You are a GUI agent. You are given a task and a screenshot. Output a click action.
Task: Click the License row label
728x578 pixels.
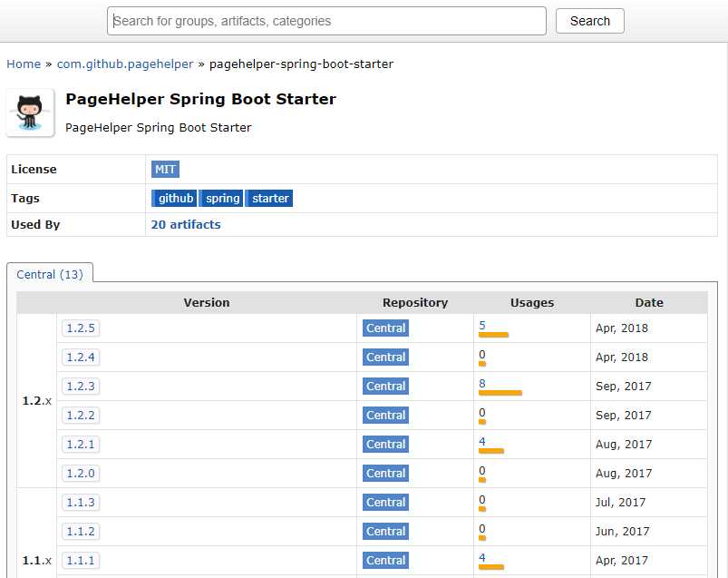34,169
